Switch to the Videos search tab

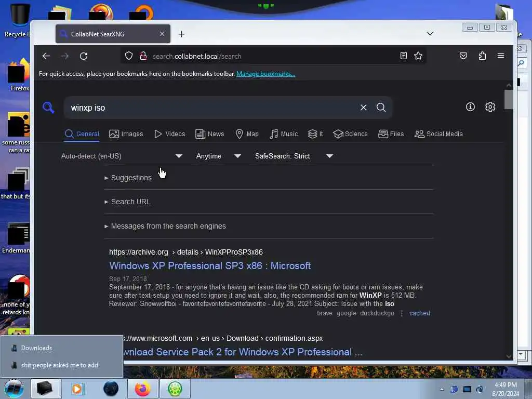pyautogui.click(x=170, y=134)
